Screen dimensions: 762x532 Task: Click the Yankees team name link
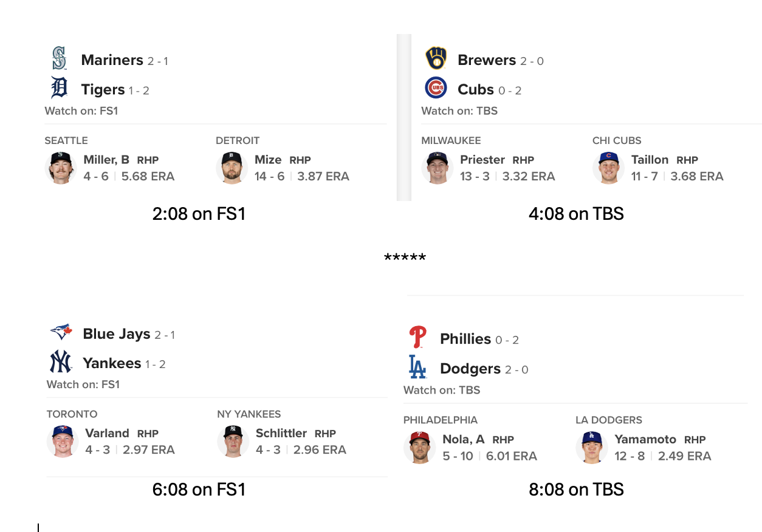tap(112, 363)
